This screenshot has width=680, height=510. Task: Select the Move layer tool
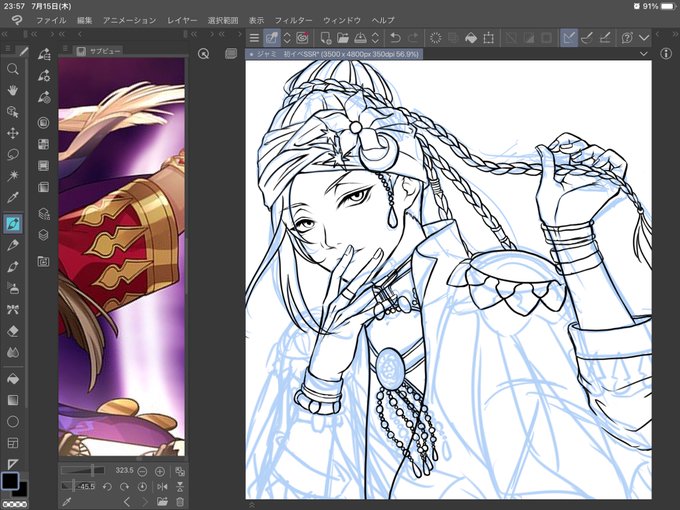[x=13, y=133]
